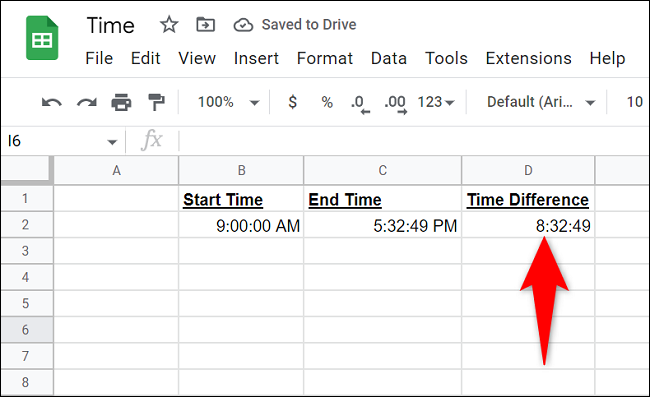
Task: Open Google Sheets home logo
Action: 42,38
